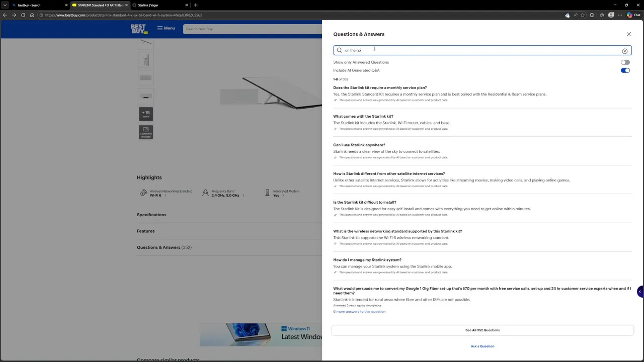The width and height of the screenshot is (644, 362).
Task: Click the magnifier icon in Q&A search
Action: 340,50
